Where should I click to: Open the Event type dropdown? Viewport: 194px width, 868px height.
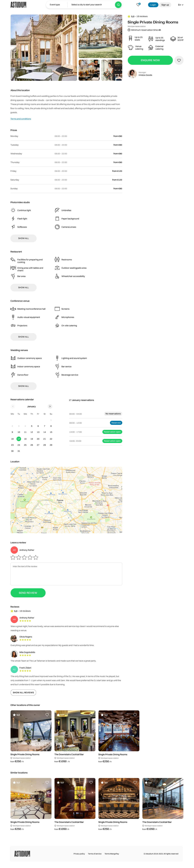[55, 5]
